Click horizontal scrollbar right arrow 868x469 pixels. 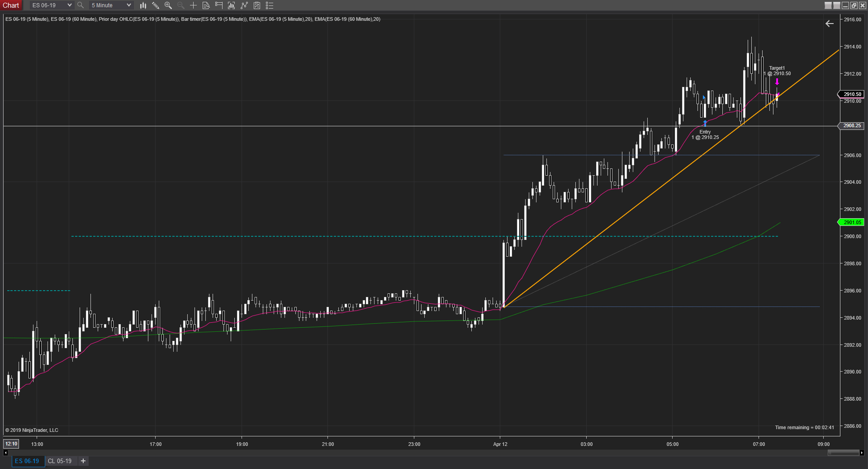(862, 453)
